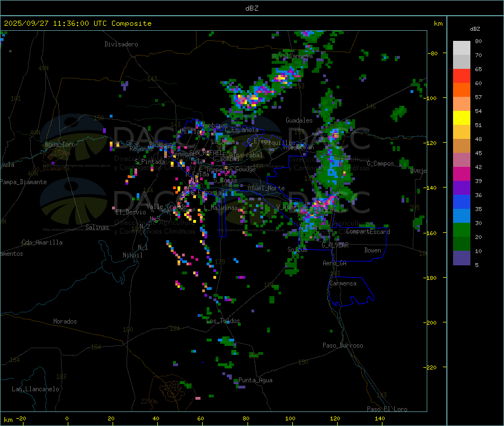Click the S_Pintada label
The height and width of the screenshot is (426, 504).
[x=150, y=162]
